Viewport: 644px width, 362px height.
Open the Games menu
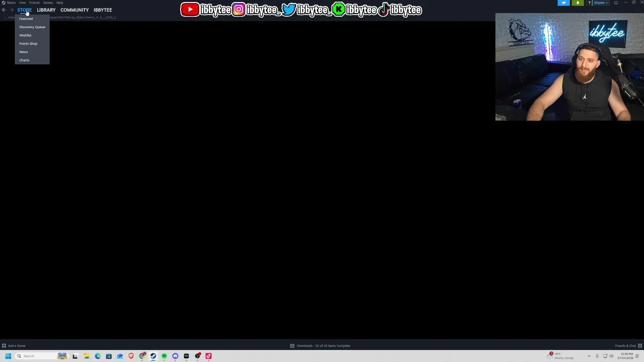48,3
